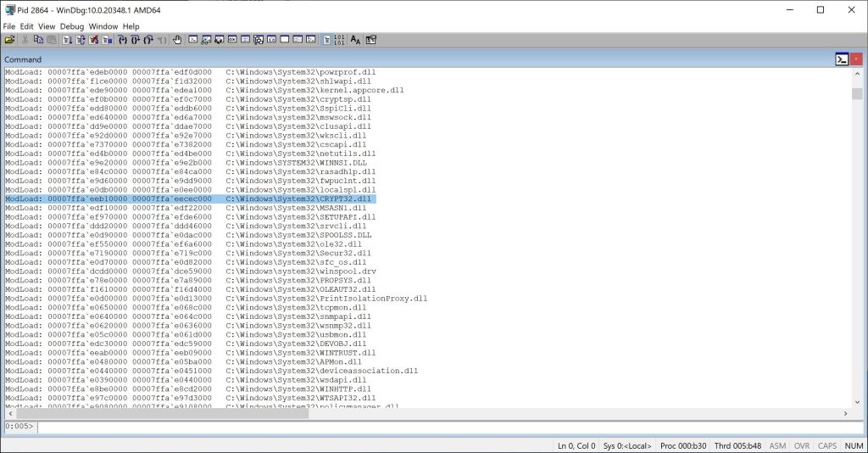Click the Font 'AA' toolbar icon
This screenshot has width=868, height=453.
tap(355, 40)
